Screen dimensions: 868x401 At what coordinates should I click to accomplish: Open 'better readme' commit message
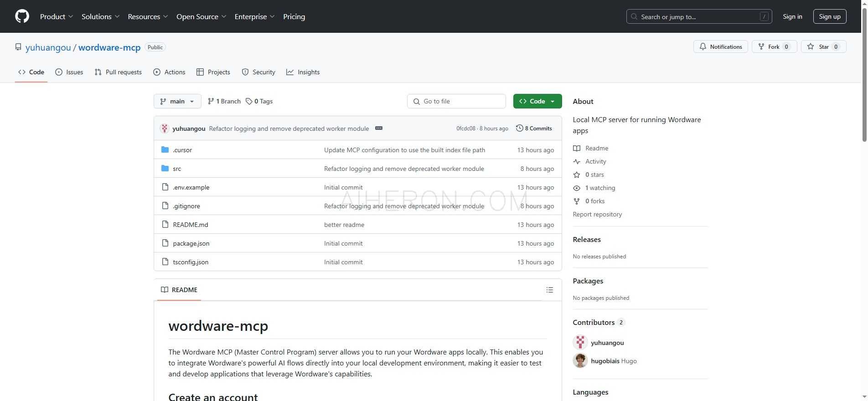click(344, 225)
